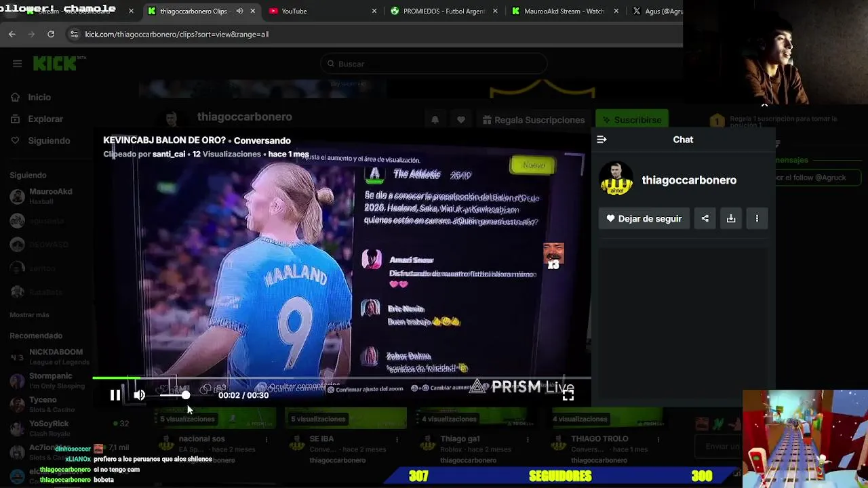Screen dimensions: 868x488
Task: Reload the page with the refresh icon
Action: 51,34
